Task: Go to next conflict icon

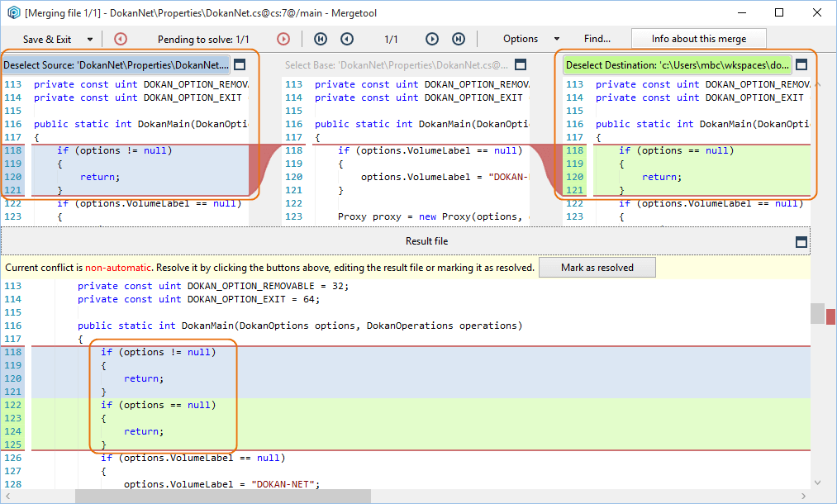Action: (x=432, y=39)
